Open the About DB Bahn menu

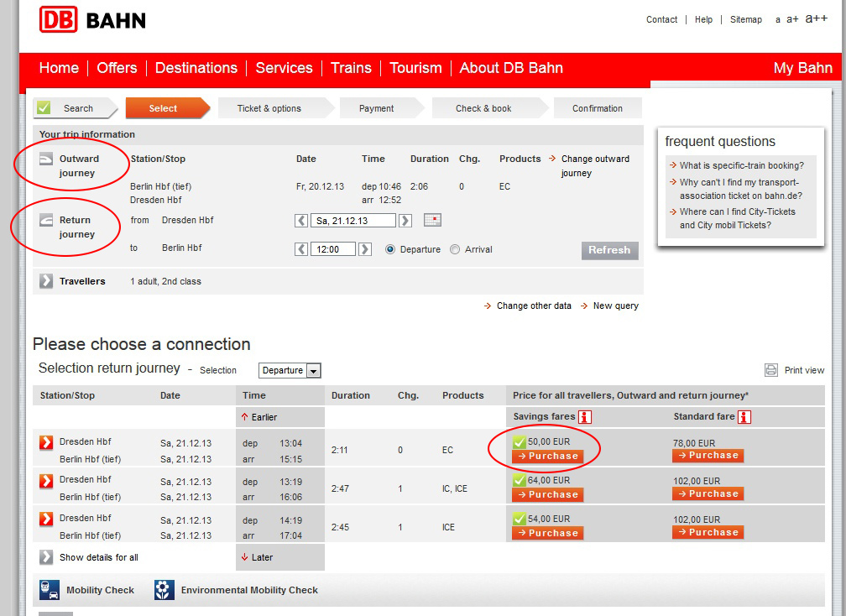click(511, 68)
